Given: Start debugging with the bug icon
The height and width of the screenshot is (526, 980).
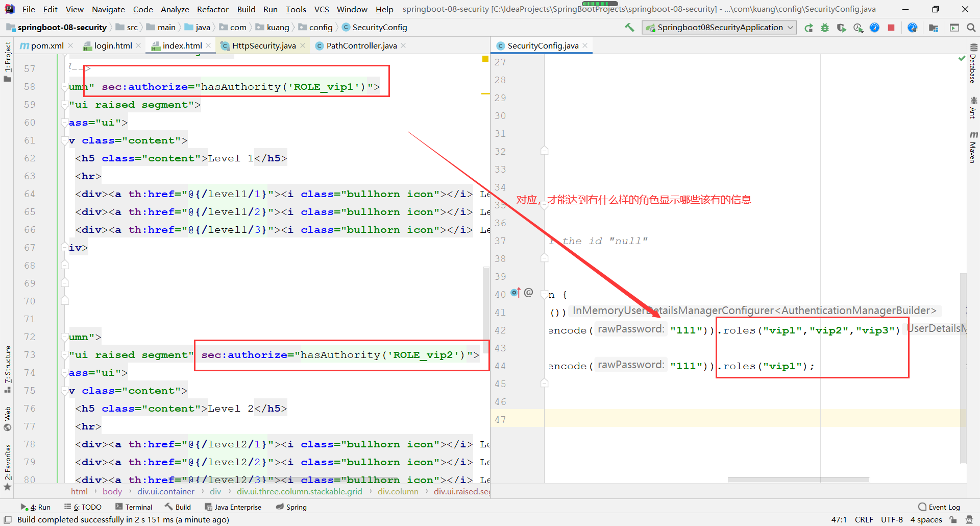Looking at the screenshot, I should pyautogui.click(x=825, y=28).
